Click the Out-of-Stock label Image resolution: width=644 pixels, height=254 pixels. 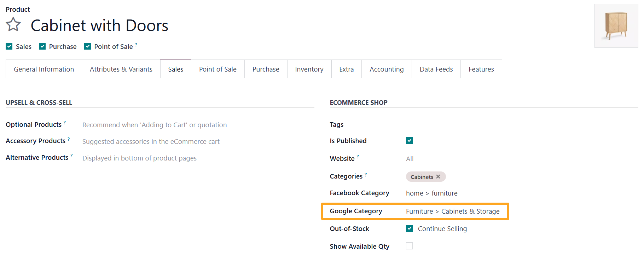pyautogui.click(x=349, y=228)
